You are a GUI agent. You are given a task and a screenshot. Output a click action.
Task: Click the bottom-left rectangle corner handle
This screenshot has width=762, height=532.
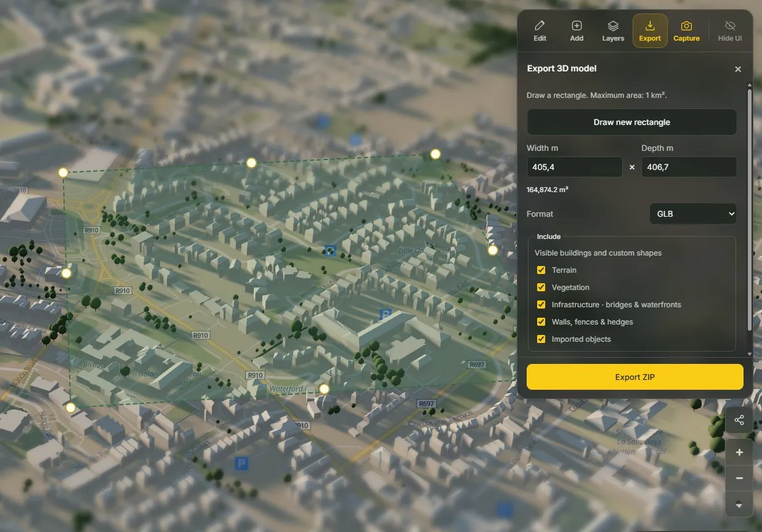click(x=71, y=408)
